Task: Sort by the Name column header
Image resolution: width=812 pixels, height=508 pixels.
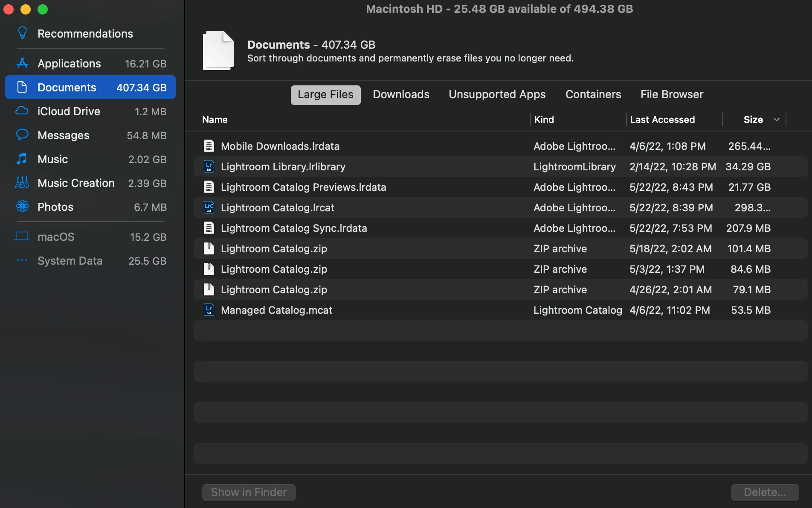Action: (215, 120)
